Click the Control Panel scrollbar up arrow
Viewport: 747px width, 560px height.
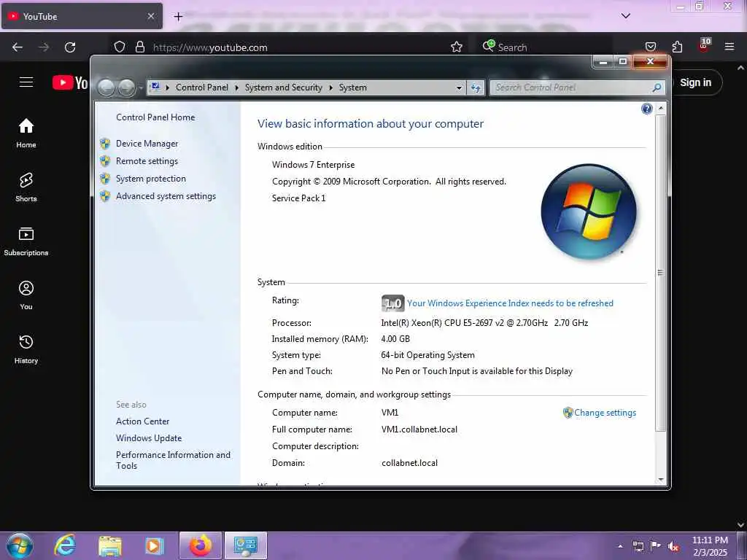pyautogui.click(x=661, y=109)
